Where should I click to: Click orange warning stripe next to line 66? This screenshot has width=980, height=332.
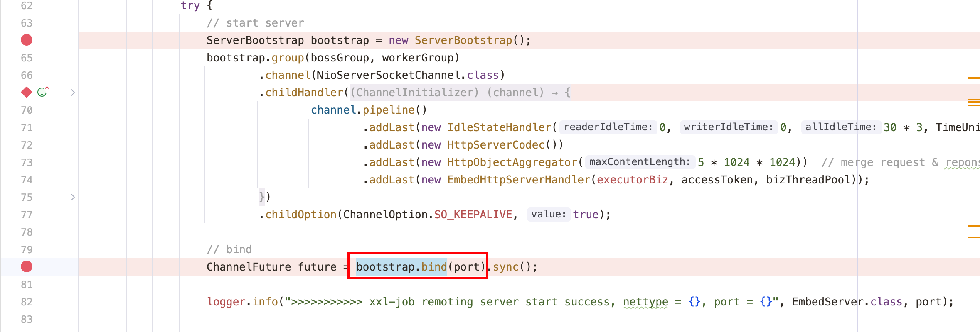tap(974, 78)
